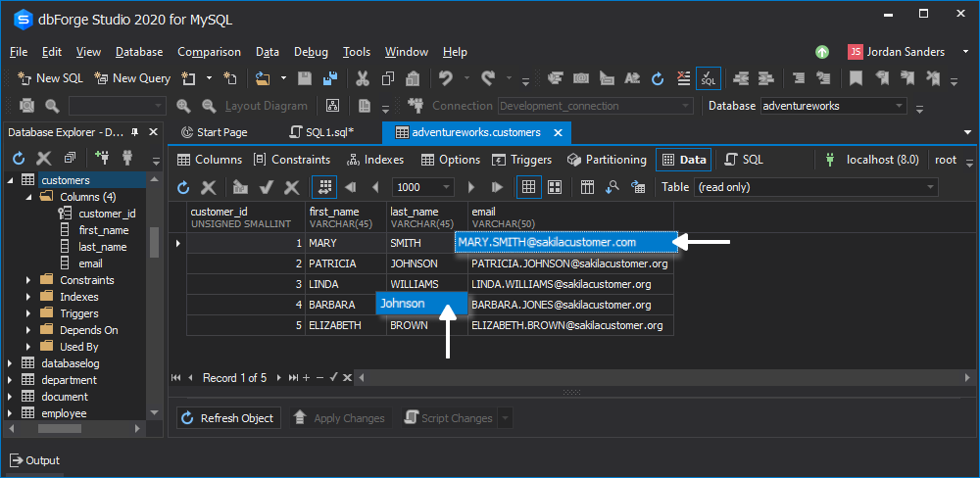Click the refresh data icon in grid toolbar

pyautogui.click(x=183, y=187)
